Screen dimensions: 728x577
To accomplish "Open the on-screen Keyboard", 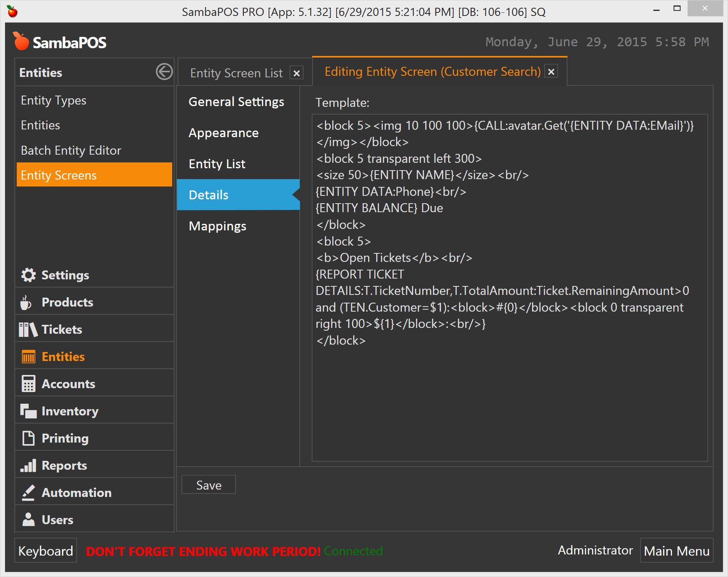I will click(x=46, y=551).
